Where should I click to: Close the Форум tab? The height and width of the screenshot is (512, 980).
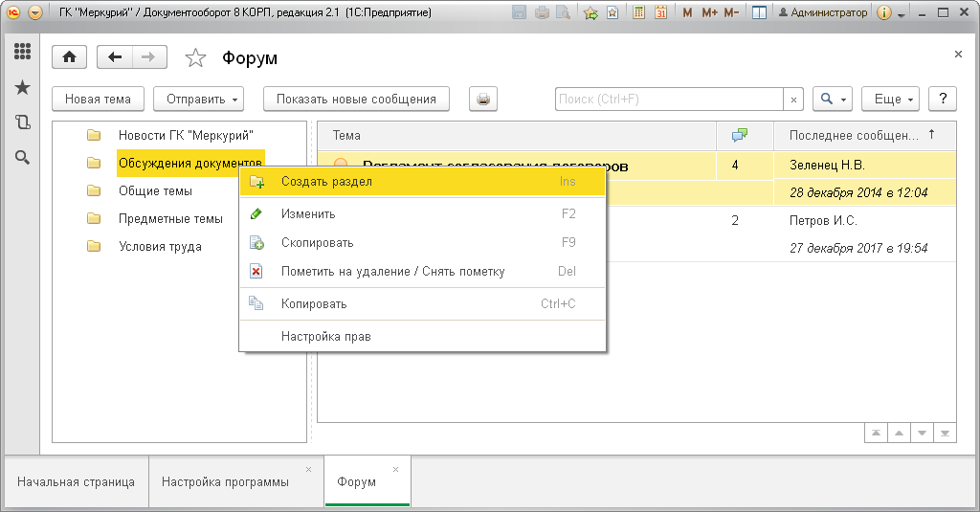[395, 470]
